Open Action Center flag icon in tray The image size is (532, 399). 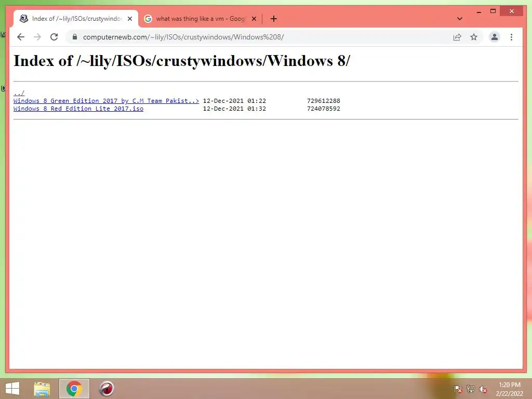tap(458, 389)
